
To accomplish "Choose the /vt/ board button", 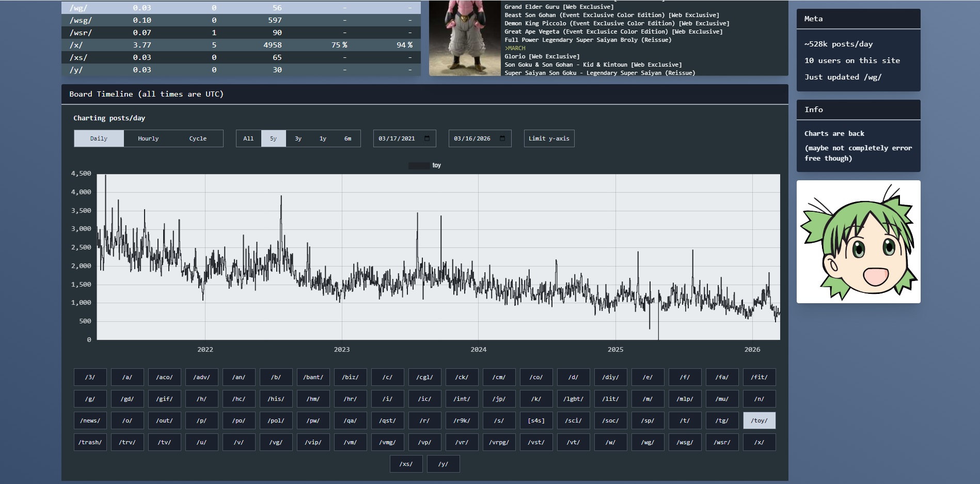I will coord(574,442).
